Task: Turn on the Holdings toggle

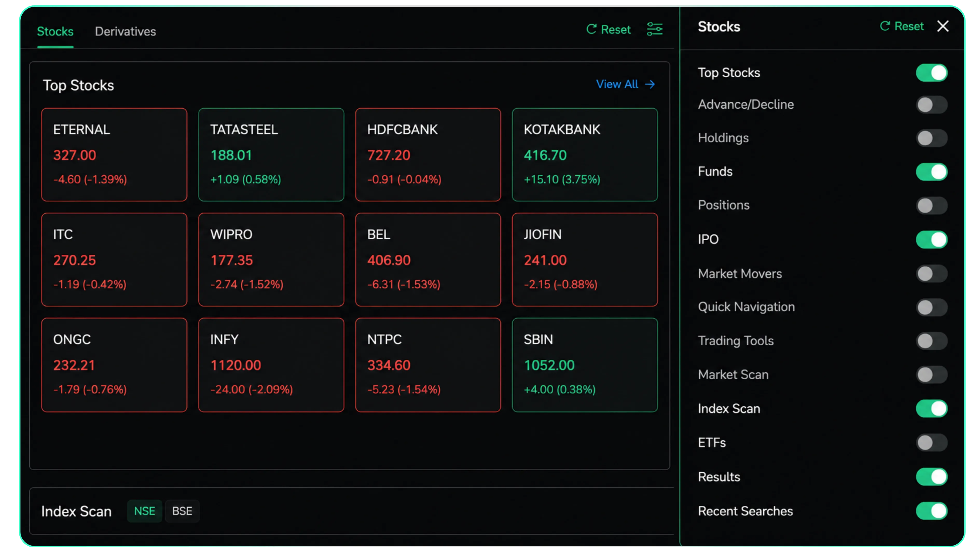Action: [931, 138]
